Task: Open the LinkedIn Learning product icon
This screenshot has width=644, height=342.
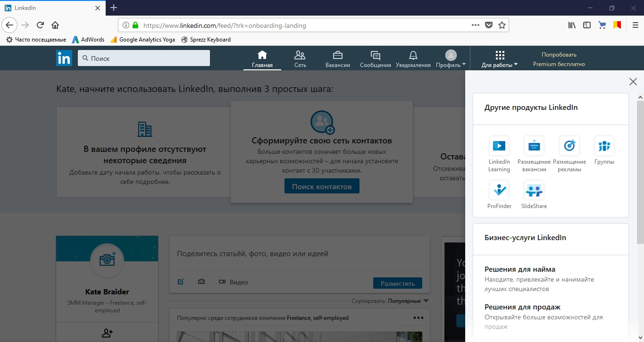Action: click(499, 146)
